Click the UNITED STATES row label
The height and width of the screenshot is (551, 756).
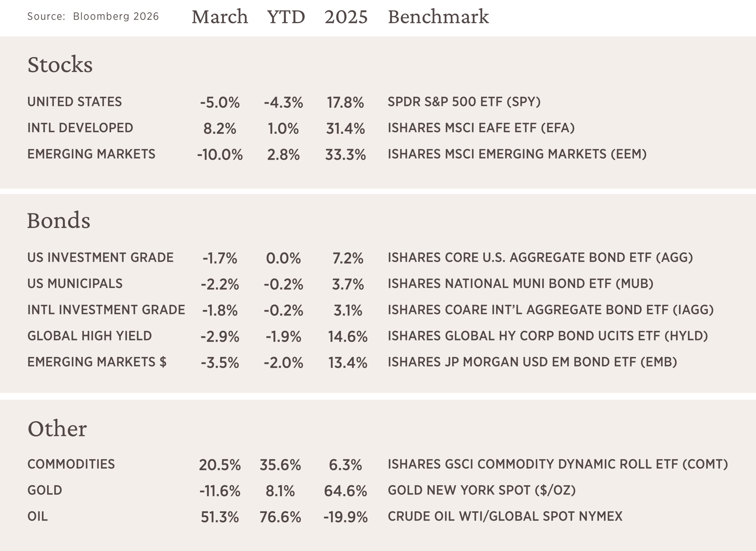74,102
